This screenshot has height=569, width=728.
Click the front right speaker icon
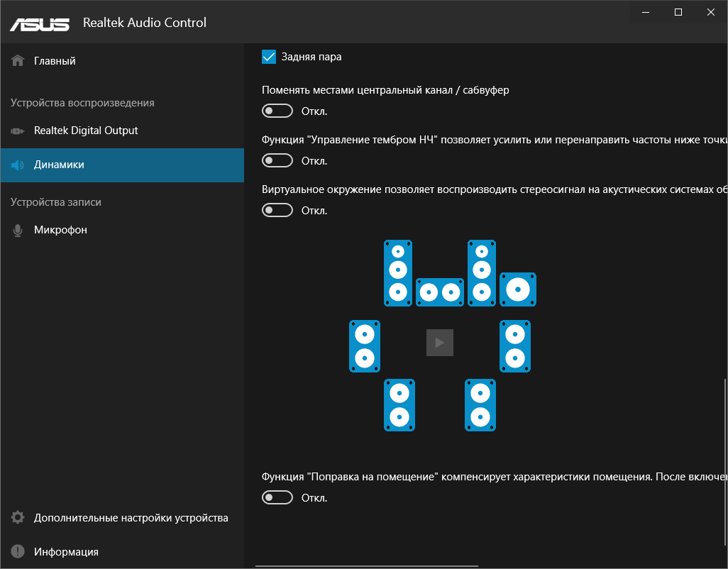(482, 272)
